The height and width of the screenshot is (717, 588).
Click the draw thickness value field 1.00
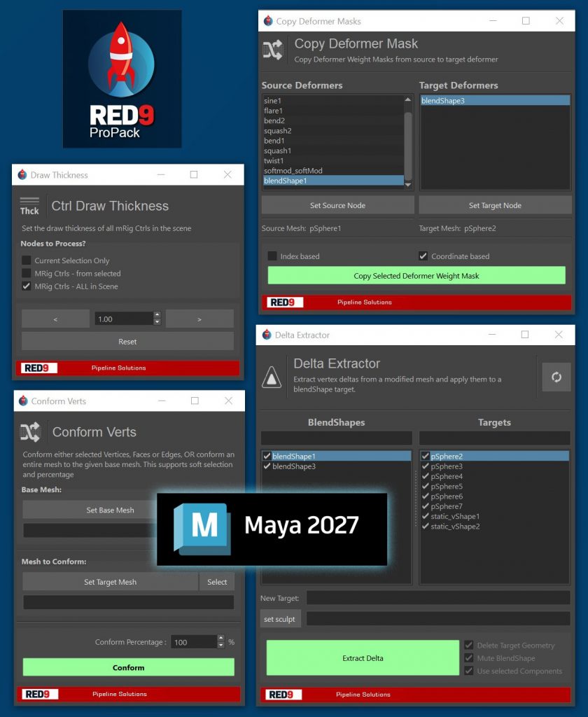click(x=124, y=319)
